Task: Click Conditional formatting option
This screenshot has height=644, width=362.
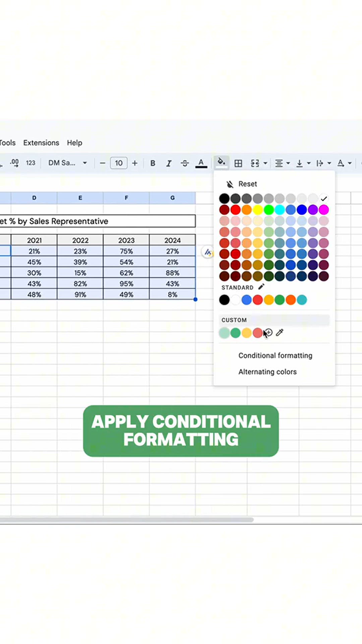Action: [x=275, y=356]
